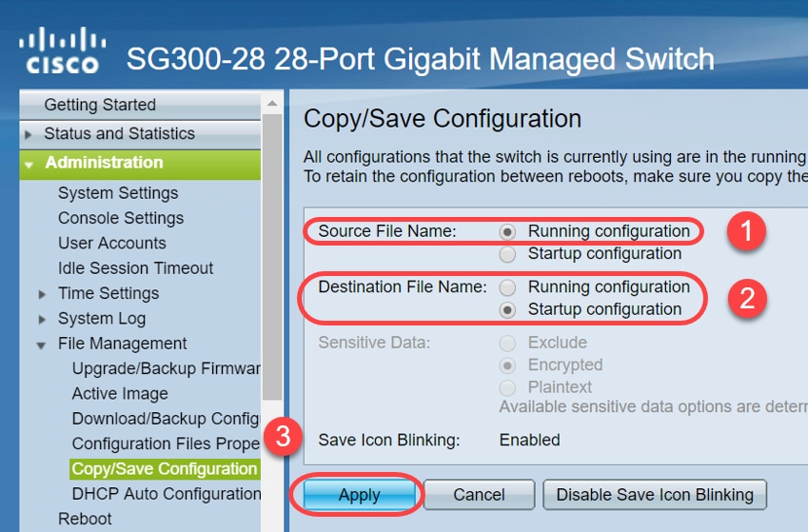Open System Settings menu item

(118, 193)
